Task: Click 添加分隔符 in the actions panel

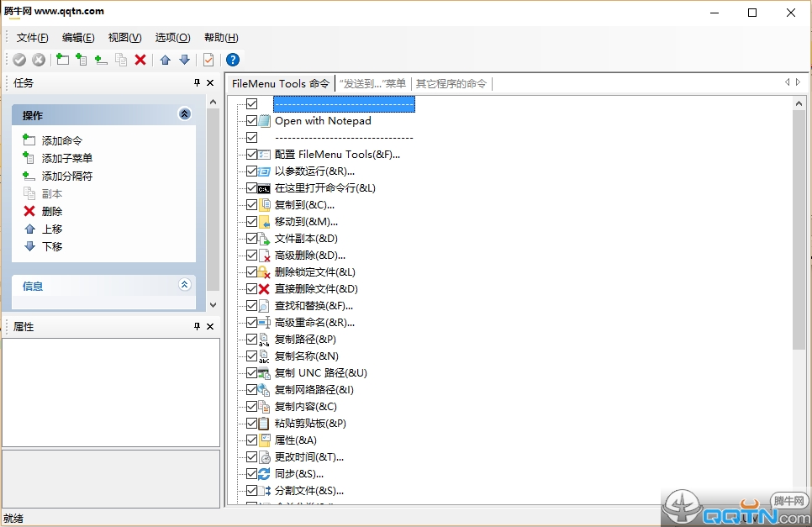Action: pos(67,176)
